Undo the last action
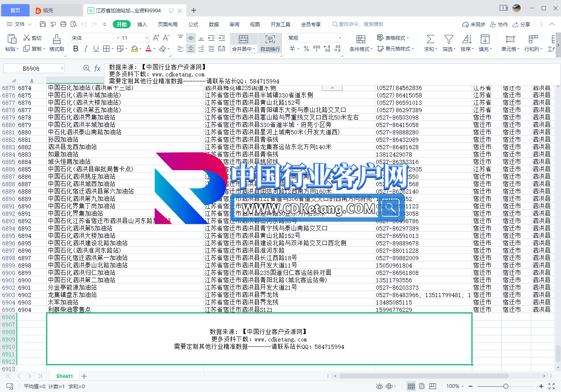The height and width of the screenshot is (392, 561). [x=84, y=24]
